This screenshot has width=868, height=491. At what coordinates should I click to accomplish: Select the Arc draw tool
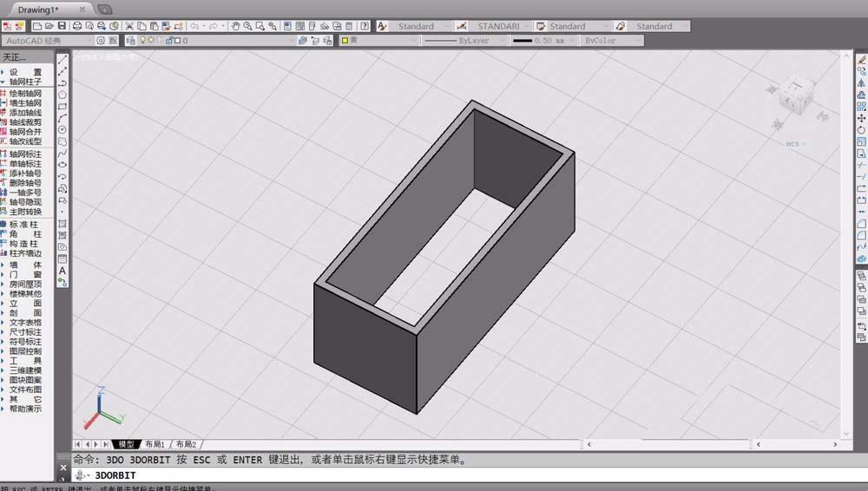pos(62,118)
